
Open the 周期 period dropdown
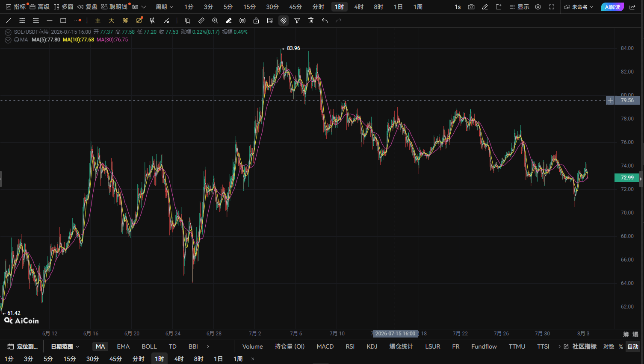coord(165,7)
